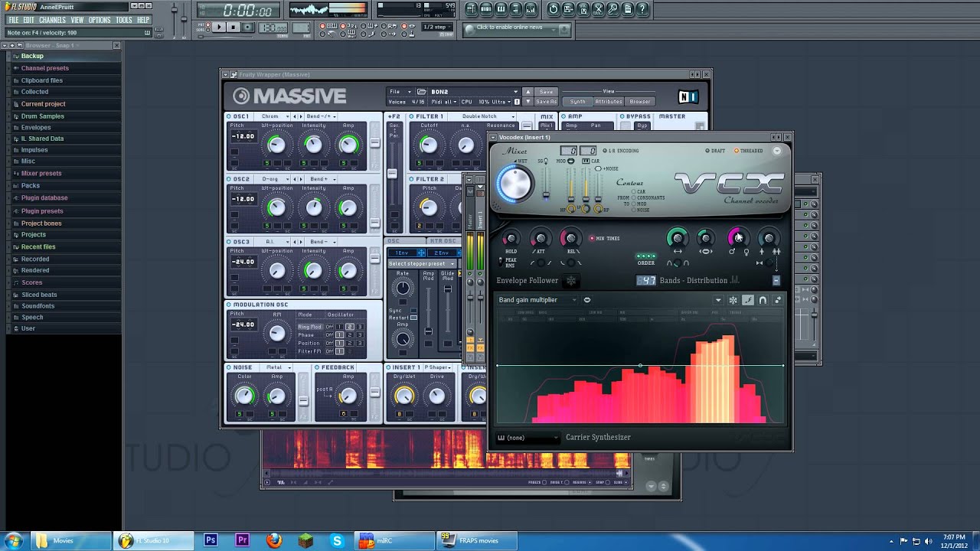Click the save project toolbar icon
The width and height of the screenshot is (980, 551).
pyautogui.click(x=568, y=9)
